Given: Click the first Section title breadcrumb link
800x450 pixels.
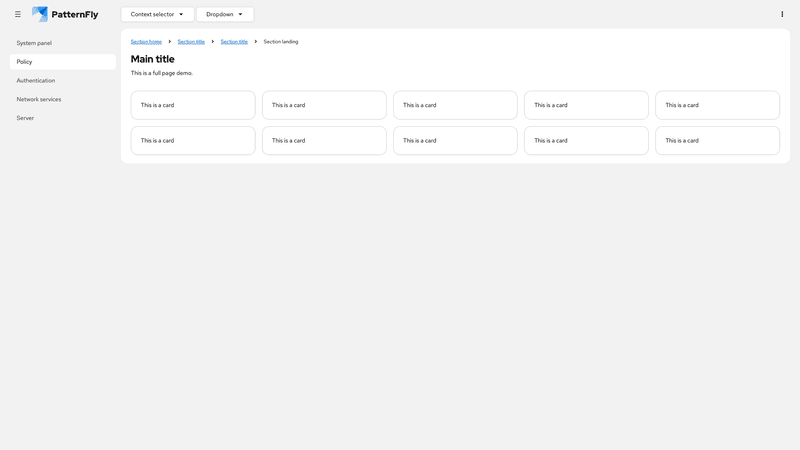Looking at the screenshot, I should (x=191, y=42).
